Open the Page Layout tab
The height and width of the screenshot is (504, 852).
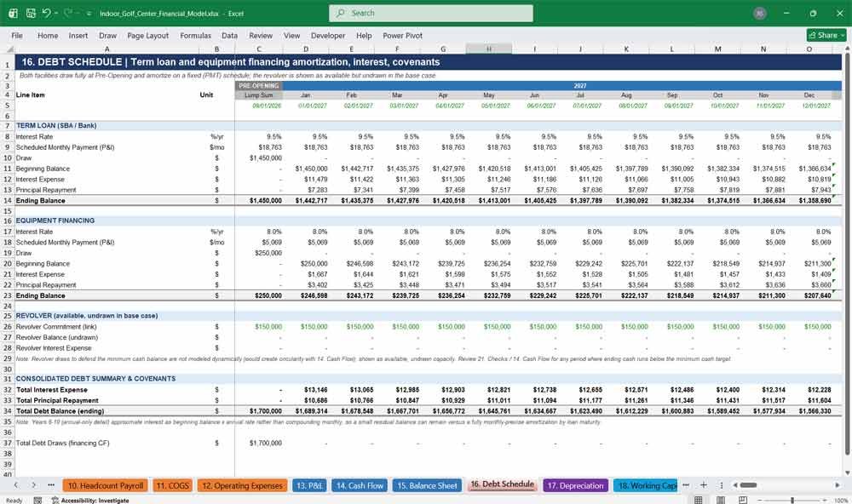(x=147, y=35)
